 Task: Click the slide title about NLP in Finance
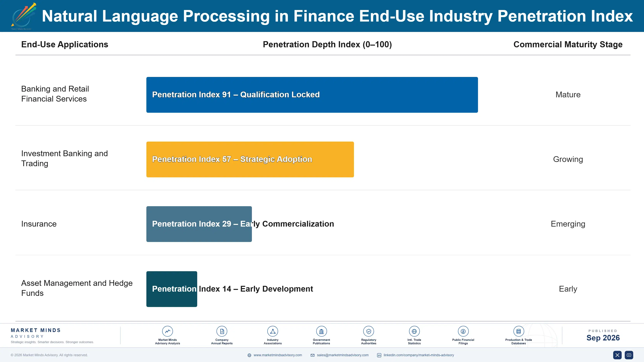click(337, 16)
